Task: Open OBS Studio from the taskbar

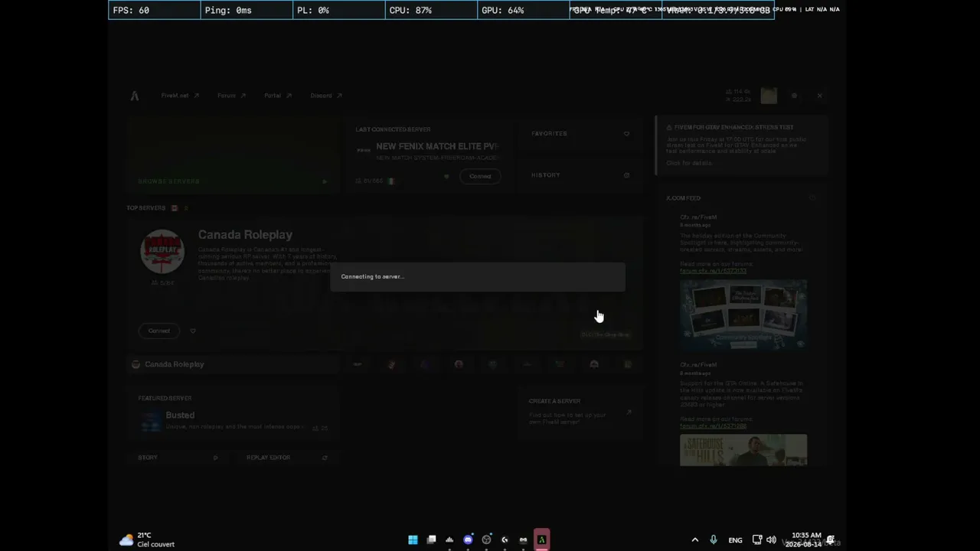Action: 486,540
